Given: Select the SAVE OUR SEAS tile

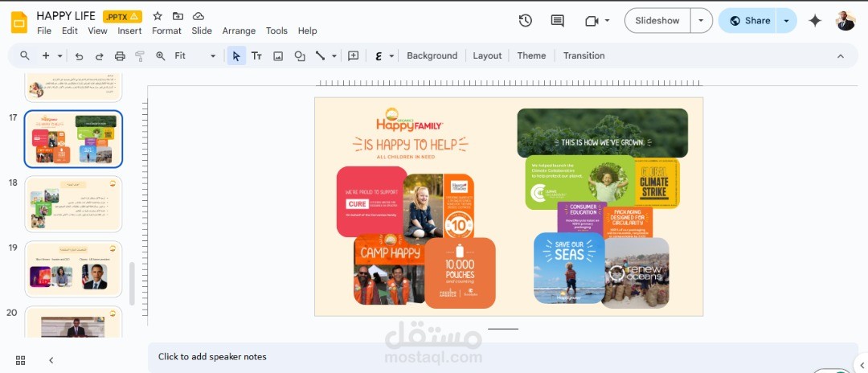Looking at the screenshot, I should pos(569,268).
